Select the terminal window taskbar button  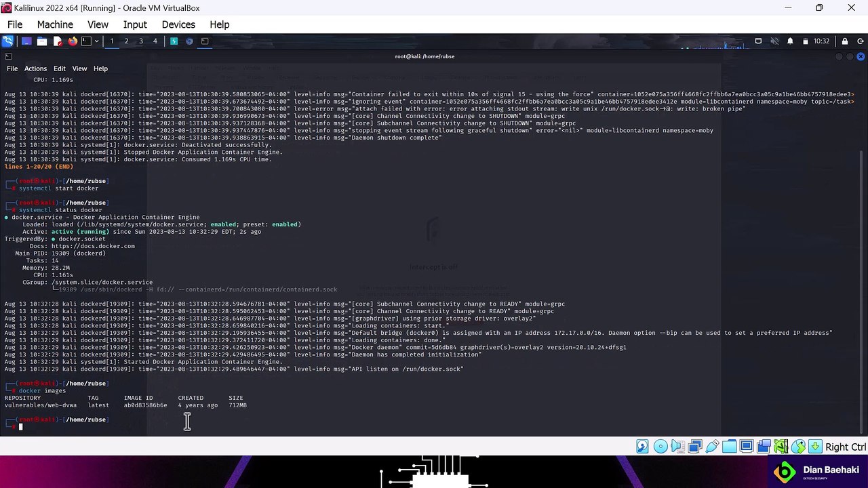pos(205,41)
